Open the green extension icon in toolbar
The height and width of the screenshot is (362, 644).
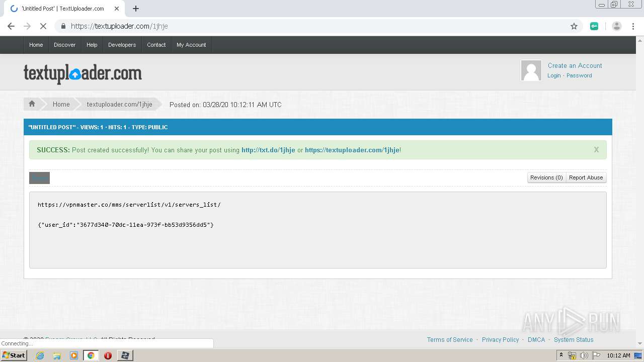tap(594, 26)
